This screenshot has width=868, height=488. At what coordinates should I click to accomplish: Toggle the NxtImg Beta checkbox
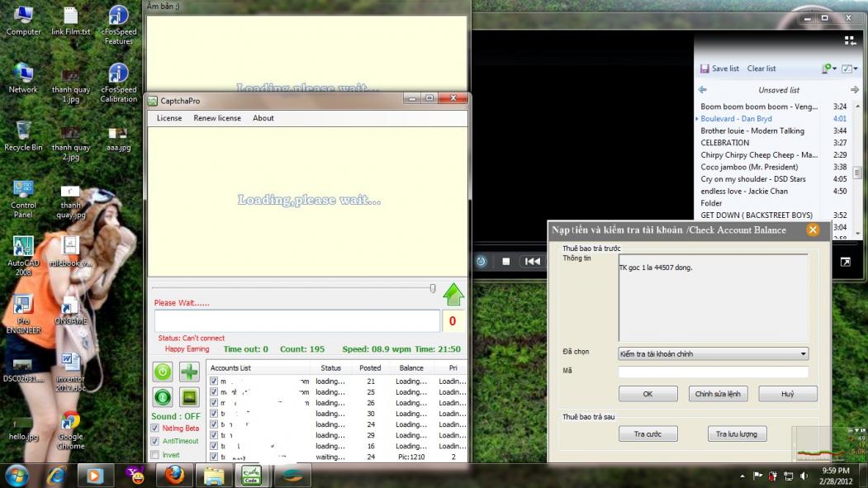[155, 429]
